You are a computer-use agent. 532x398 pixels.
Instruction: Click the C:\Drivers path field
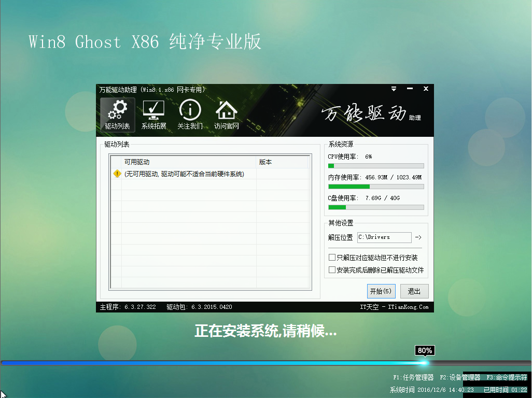point(384,237)
